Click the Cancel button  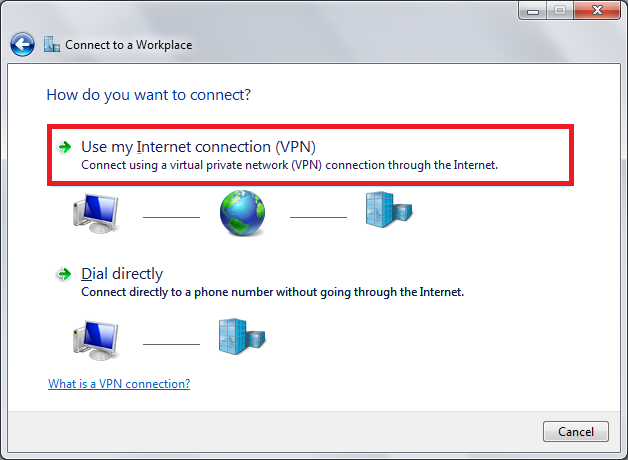click(576, 432)
